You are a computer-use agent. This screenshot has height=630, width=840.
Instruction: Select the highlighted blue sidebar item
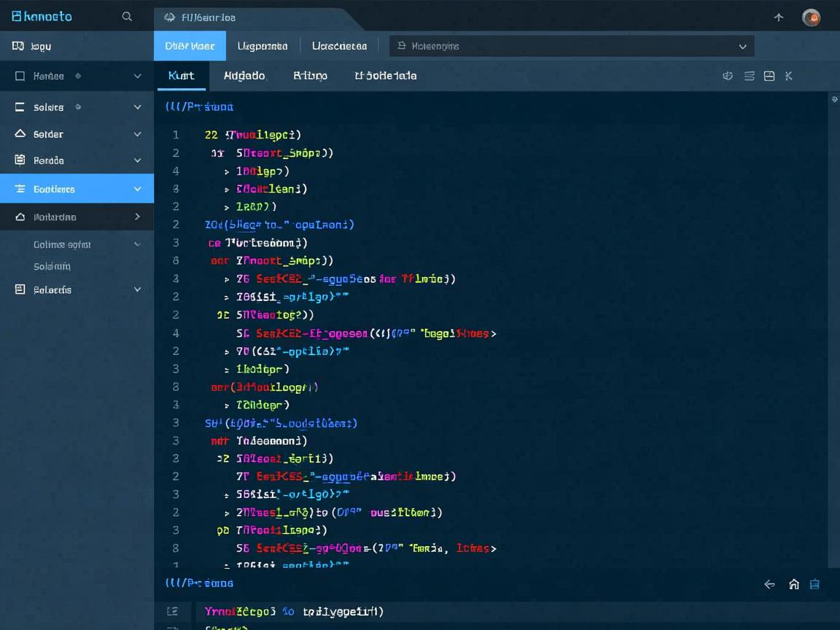tap(77, 189)
